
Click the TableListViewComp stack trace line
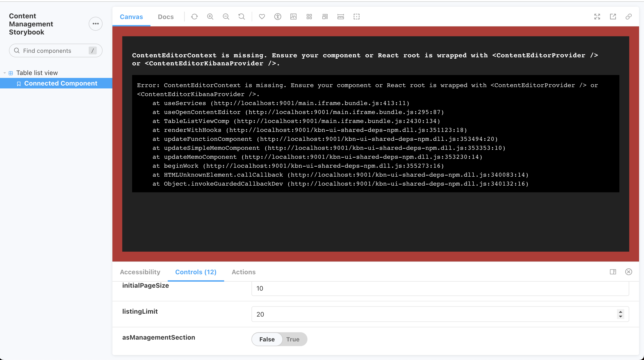pos(296,121)
